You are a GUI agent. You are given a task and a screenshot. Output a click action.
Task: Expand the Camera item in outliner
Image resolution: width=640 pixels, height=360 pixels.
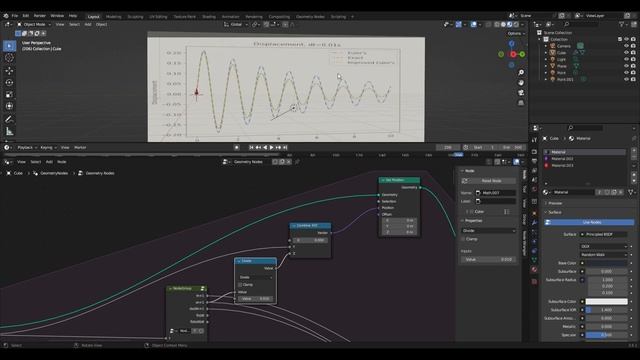point(546,46)
